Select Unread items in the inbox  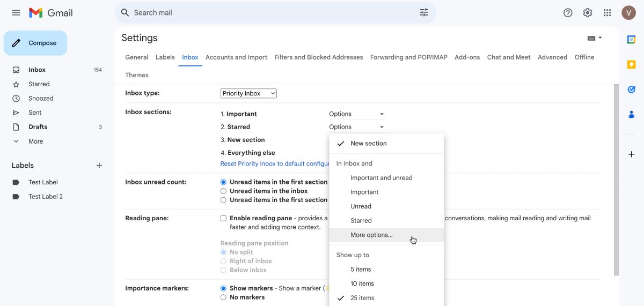[x=223, y=191]
